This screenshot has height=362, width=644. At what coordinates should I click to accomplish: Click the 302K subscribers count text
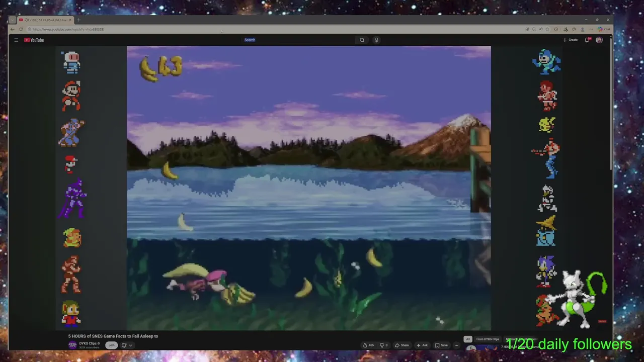pyautogui.click(x=89, y=347)
